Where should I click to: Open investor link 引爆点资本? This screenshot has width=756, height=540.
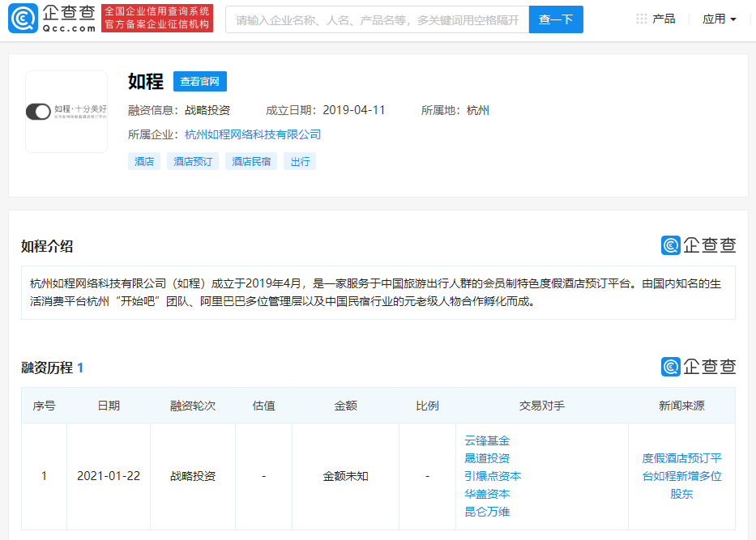pos(493,476)
